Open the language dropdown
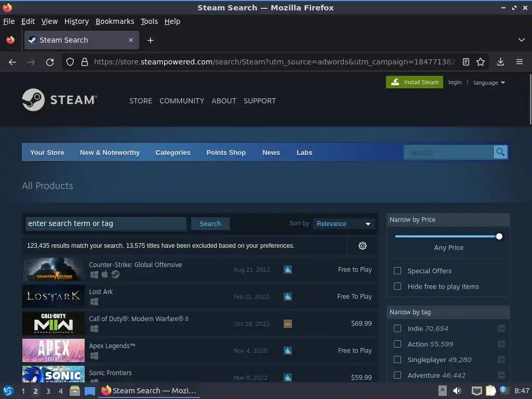Screen dimensions: 532x399 (x=489, y=83)
